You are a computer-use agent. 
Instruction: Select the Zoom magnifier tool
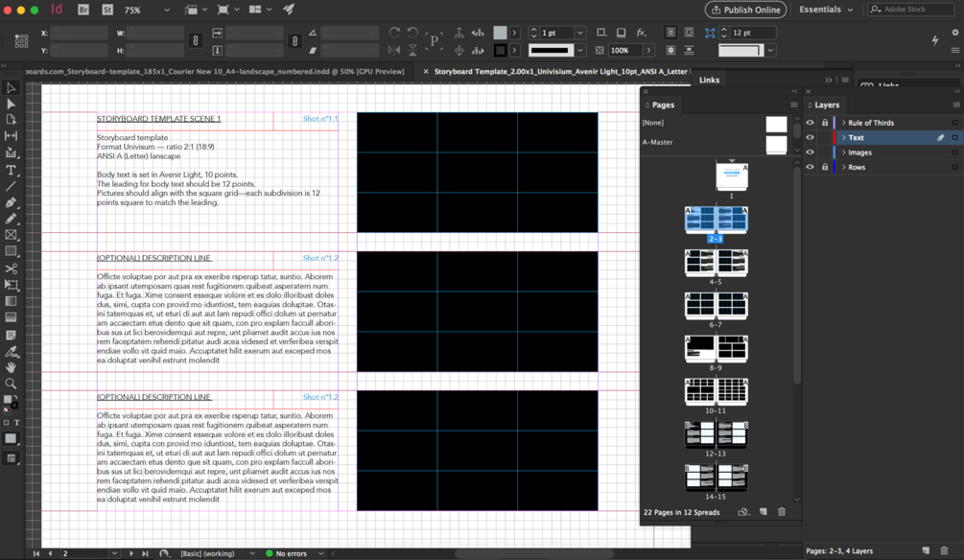tap(11, 384)
